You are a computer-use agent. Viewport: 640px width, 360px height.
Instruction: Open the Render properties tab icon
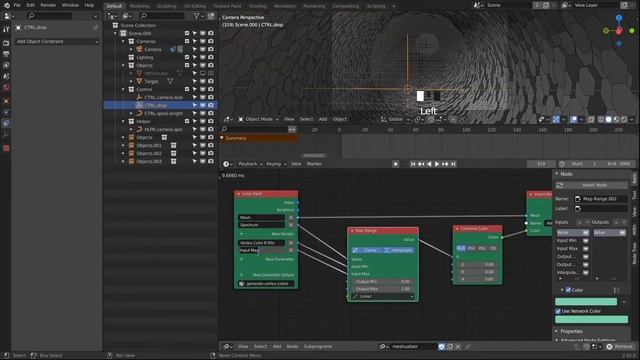pyautogui.click(x=6, y=43)
